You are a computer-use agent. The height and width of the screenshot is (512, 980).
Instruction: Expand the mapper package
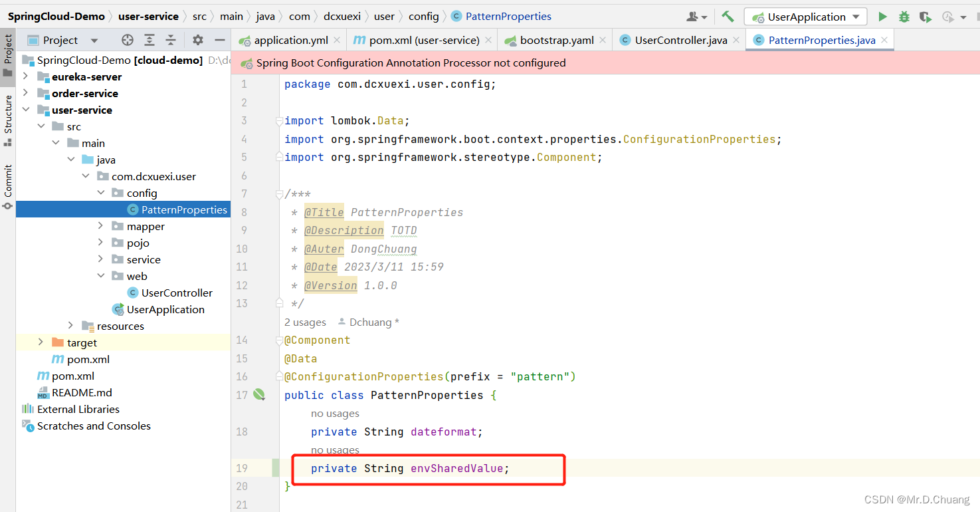click(x=100, y=226)
